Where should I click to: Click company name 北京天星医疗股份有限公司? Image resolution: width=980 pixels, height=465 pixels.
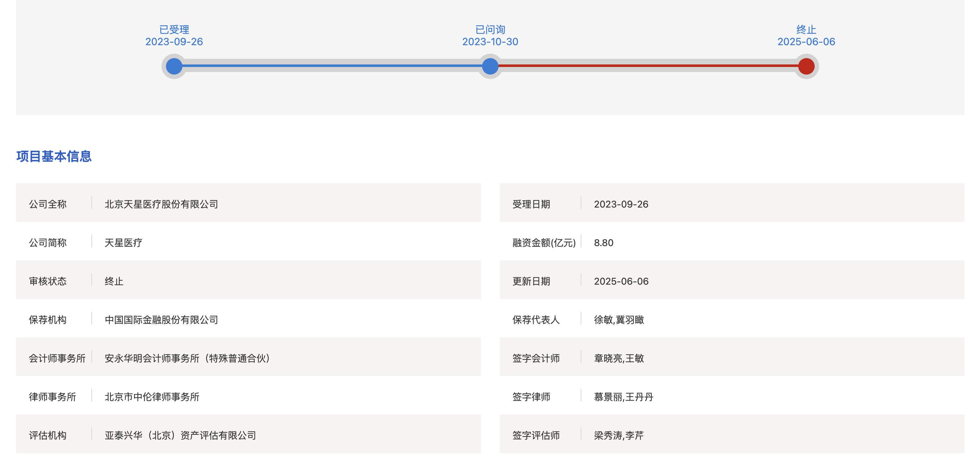tap(161, 204)
